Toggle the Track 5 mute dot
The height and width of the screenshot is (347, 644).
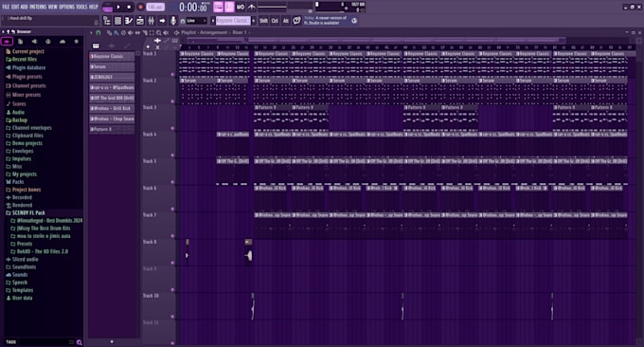172,182
